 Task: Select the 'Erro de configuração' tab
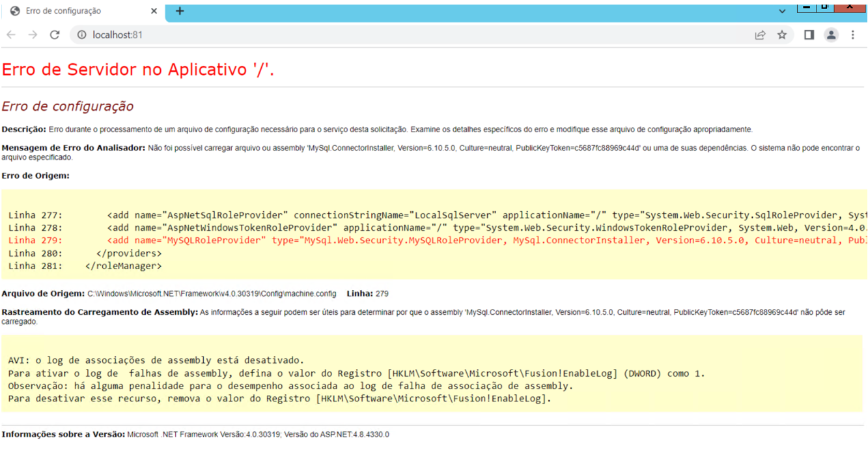pyautogui.click(x=83, y=11)
